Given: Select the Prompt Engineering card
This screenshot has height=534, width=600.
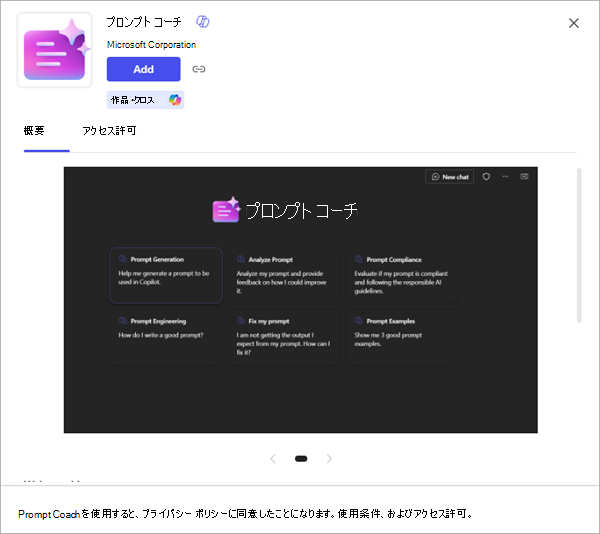Looking at the screenshot, I should [166, 337].
